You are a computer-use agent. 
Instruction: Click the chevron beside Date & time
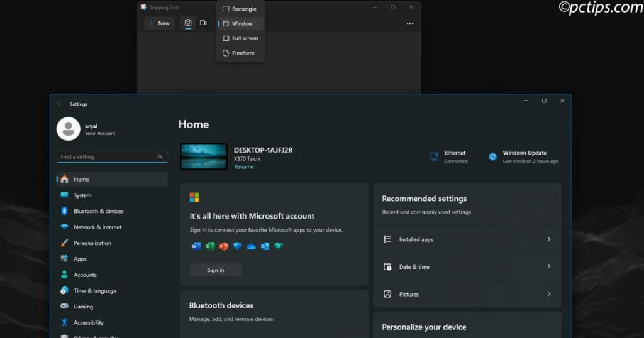[x=548, y=266]
